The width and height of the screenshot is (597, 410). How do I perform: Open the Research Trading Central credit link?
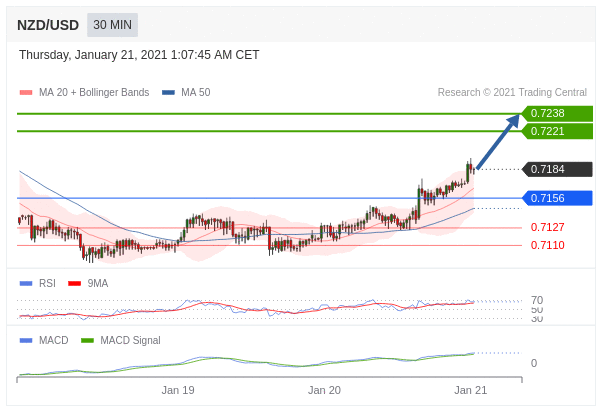tap(512, 93)
